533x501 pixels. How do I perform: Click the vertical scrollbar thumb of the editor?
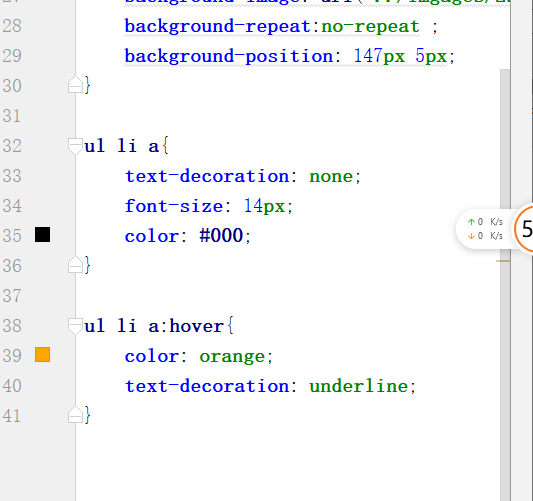point(505,285)
